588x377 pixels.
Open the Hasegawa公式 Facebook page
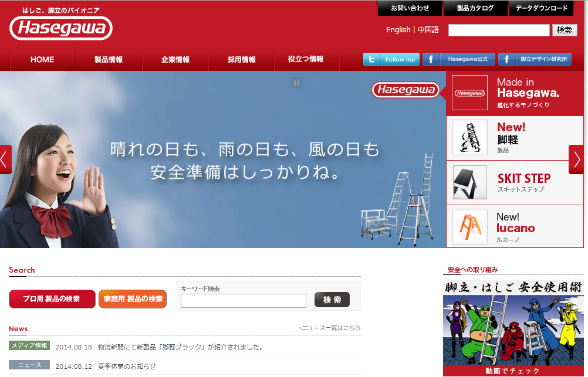pos(459,59)
